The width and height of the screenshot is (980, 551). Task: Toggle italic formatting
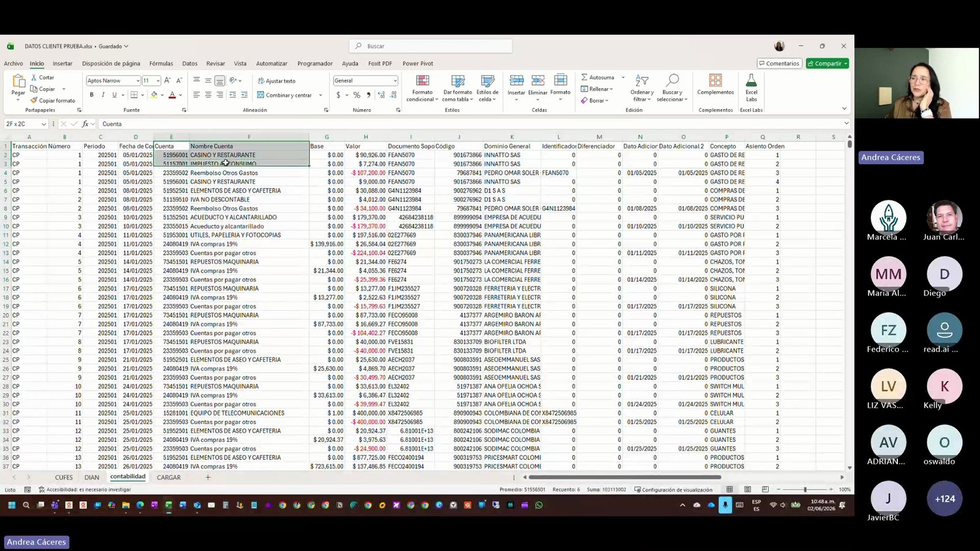click(103, 95)
